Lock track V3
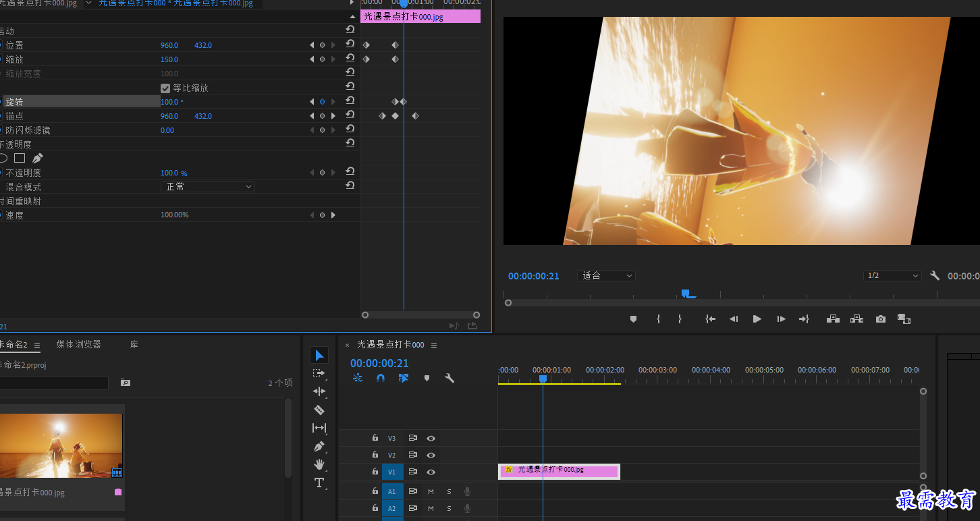Image resolution: width=980 pixels, height=521 pixels. click(375, 438)
